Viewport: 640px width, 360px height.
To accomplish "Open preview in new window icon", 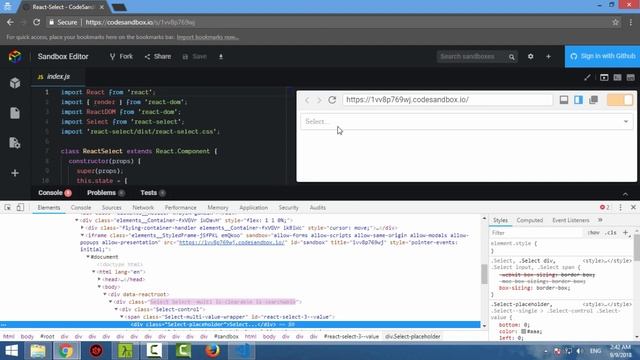I will [593, 100].
